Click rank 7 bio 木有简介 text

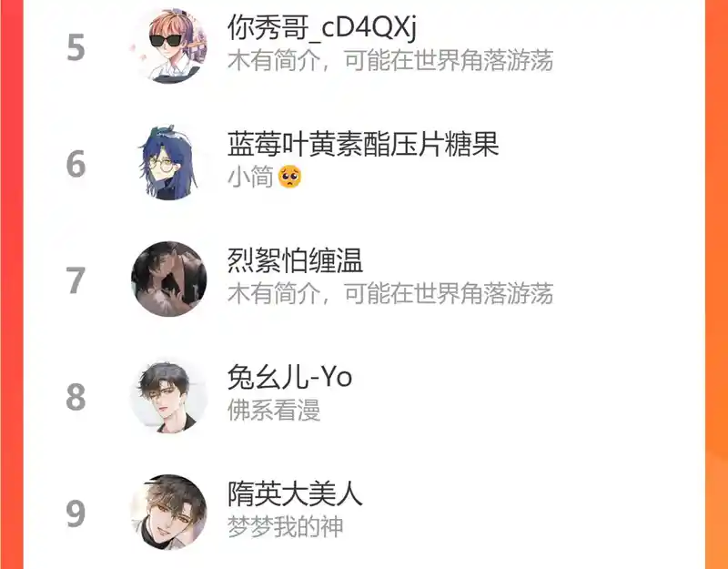(390, 293)
